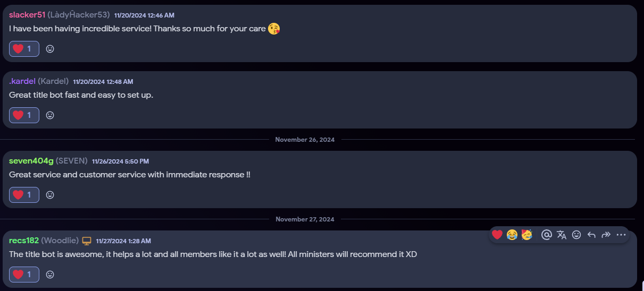The image size is (644, 291).
Task: Toggle heart reaction on recs182's message
Action: click(24, 275)
